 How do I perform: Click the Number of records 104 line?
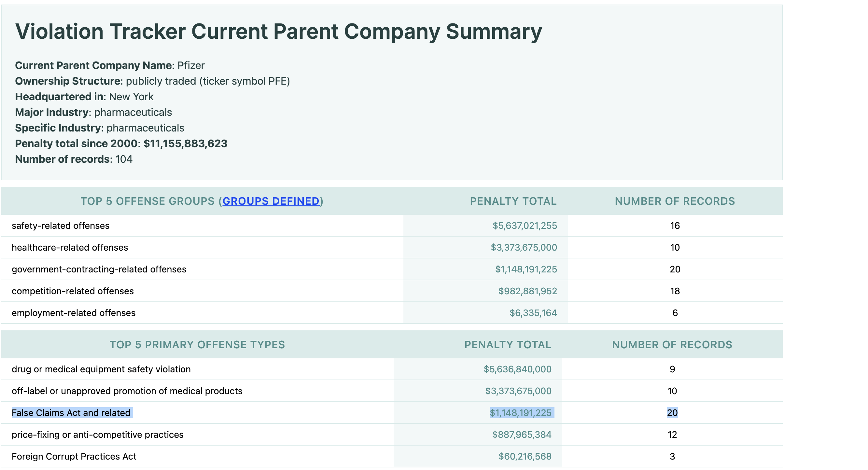(x=74, y=159)
